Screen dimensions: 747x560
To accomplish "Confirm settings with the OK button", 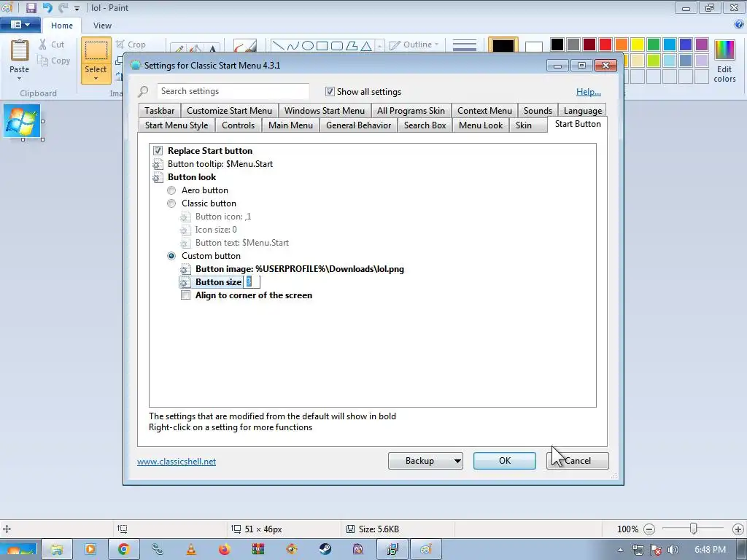I will pyautogui.click(x=505, y=461).
